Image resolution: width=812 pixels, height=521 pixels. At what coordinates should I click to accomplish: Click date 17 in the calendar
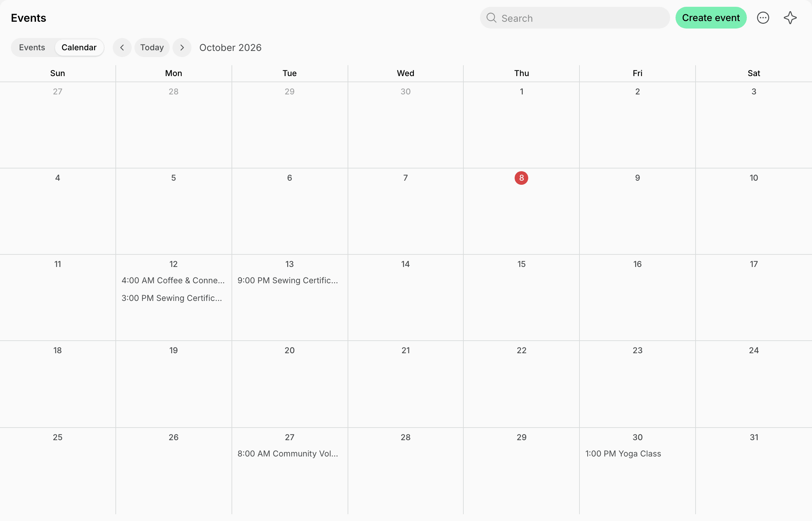coord(754,264)
